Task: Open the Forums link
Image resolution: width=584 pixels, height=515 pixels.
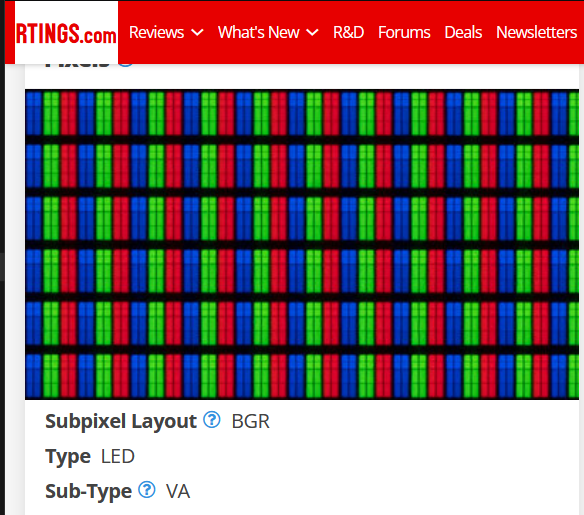Action: click(404, 32)
